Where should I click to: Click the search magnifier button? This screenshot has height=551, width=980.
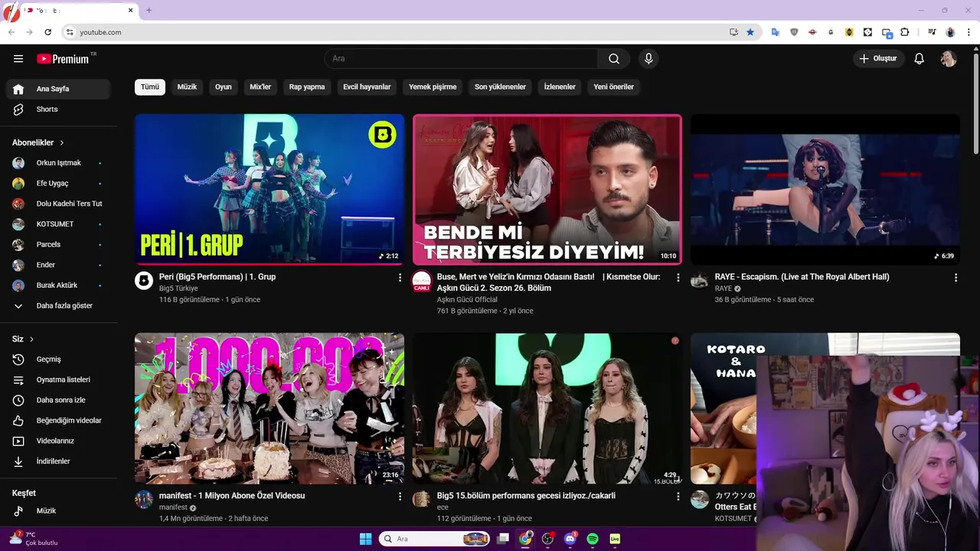pyautogui.click(x=614, y=59)
